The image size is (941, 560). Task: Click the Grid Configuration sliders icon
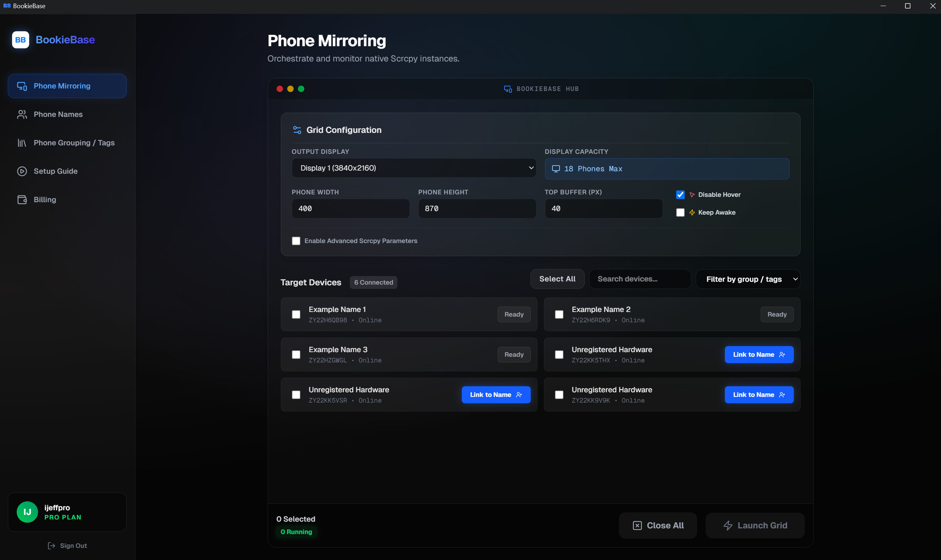[x=297, y=130]
